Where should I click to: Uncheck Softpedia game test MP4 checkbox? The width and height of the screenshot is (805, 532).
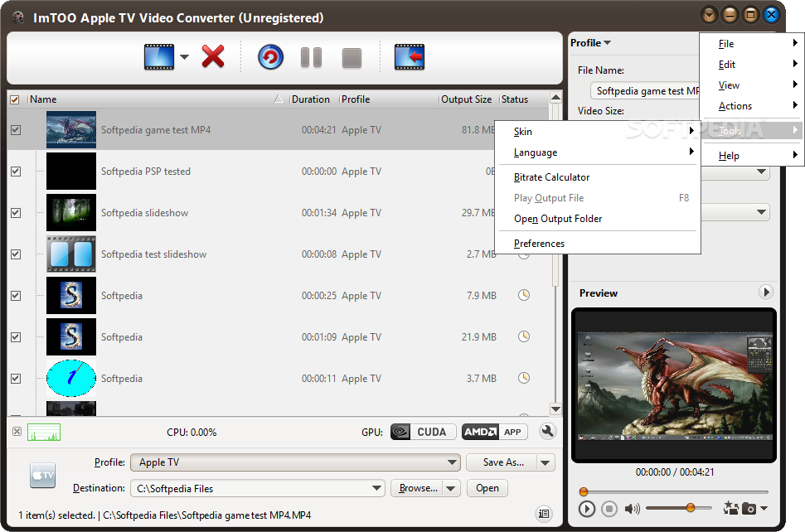click(x=16, y=130)
